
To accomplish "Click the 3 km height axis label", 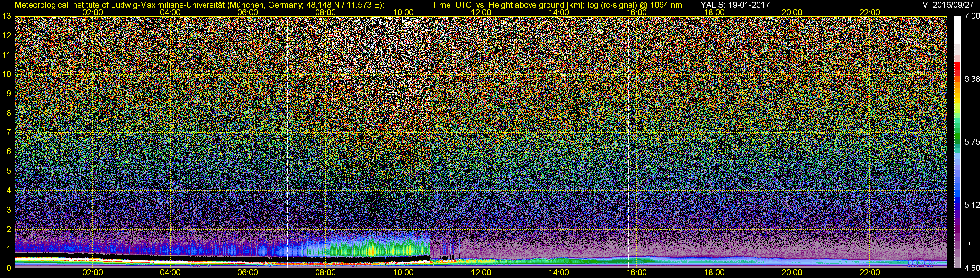I will [9, 210].
